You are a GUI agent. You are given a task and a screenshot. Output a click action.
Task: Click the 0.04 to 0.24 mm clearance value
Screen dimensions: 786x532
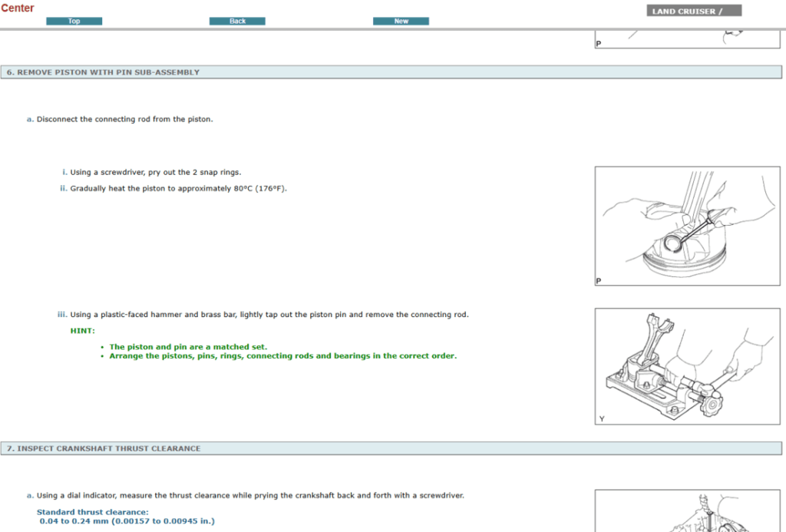(127, 521)
